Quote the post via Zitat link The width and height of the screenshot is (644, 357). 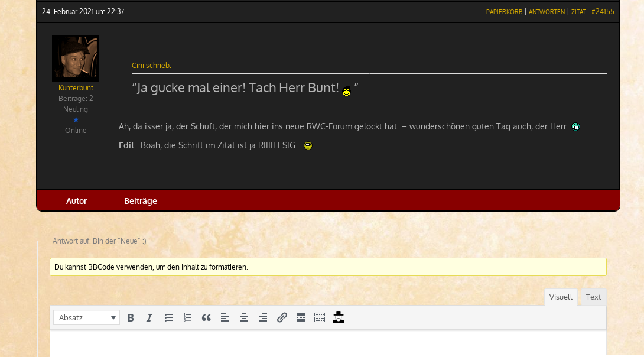(x=578, y=11)
